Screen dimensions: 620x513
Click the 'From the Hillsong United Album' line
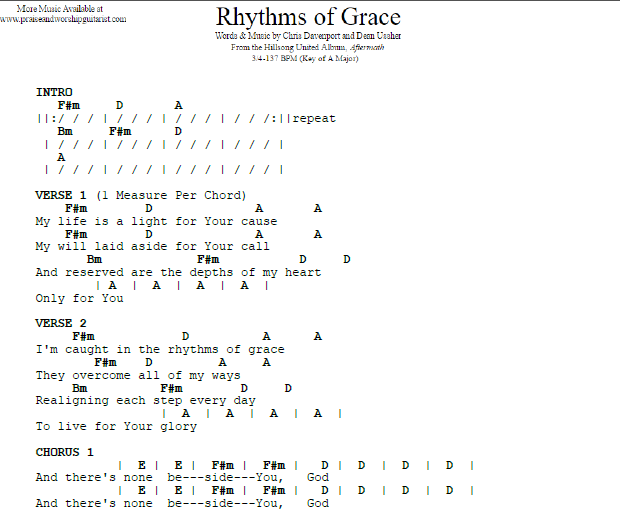click(x=289, y=47)
